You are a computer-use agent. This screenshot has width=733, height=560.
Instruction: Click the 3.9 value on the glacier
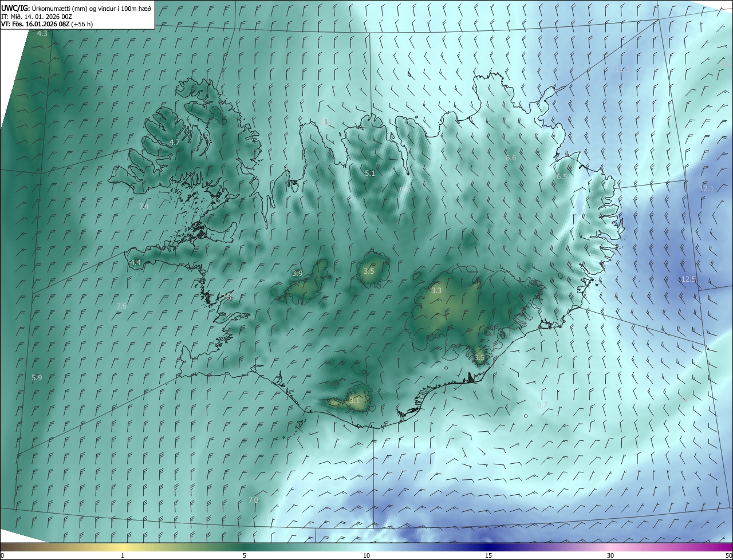(297, 274)
